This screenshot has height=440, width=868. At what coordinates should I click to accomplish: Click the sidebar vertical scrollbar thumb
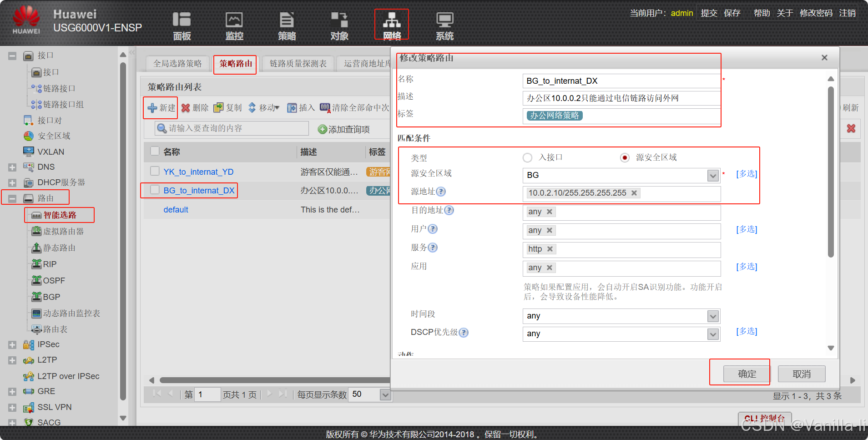tap(123, 231)
